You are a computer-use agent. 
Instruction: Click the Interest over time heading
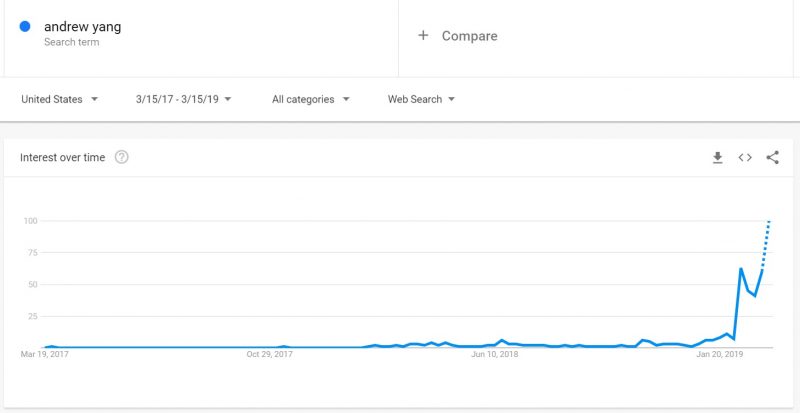[62, 157]
